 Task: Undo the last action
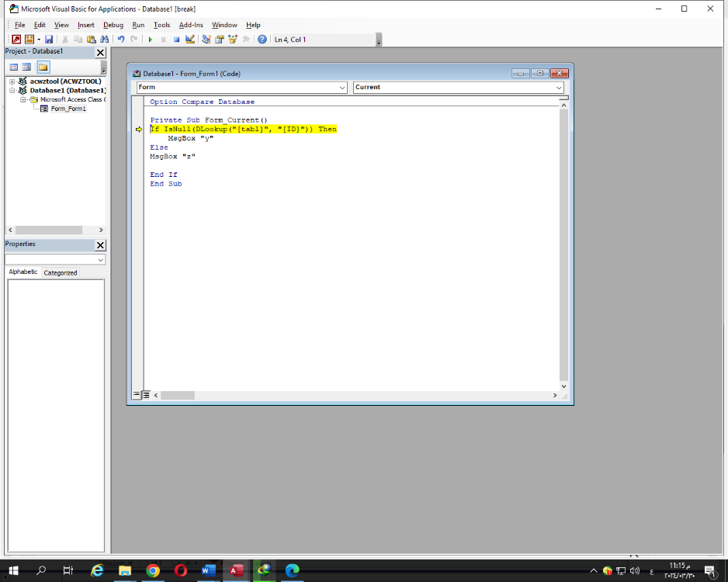point(121,40)
